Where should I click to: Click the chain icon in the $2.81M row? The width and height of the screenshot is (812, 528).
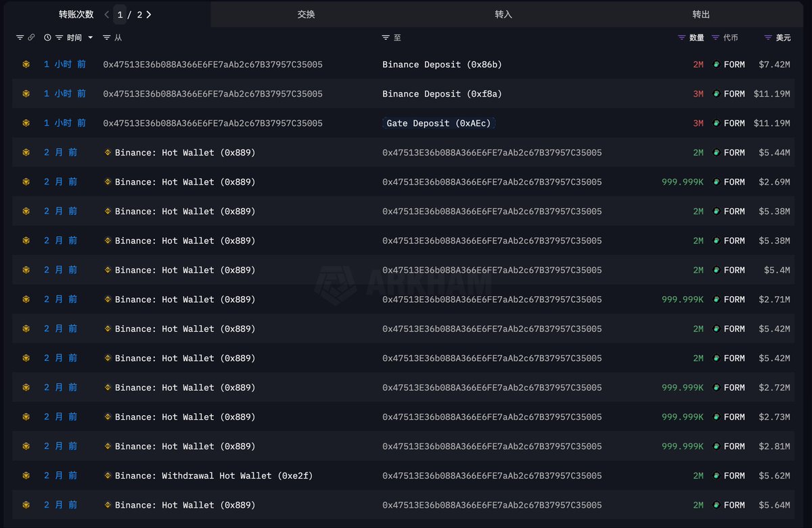[x=26, y=446]
